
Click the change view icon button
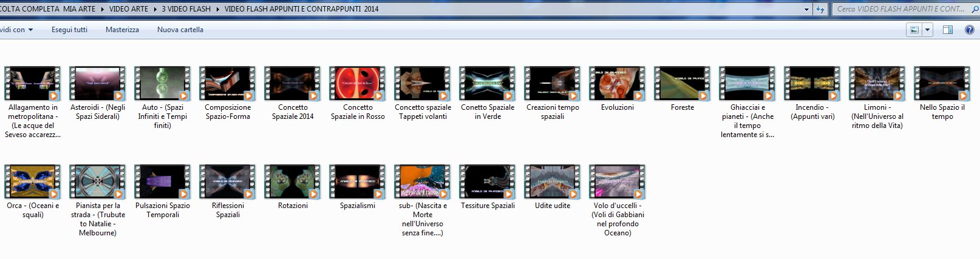coord(914,30)
